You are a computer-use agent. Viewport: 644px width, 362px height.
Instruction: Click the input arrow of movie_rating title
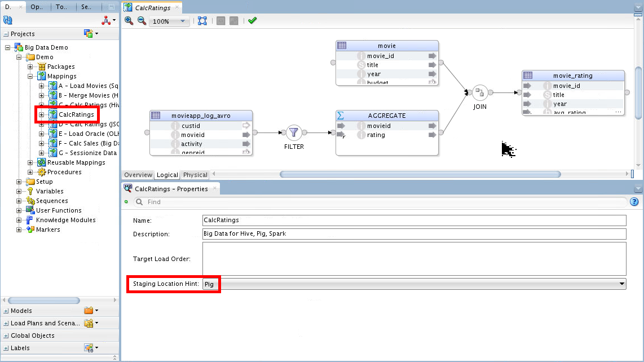(x=527, y=95)
